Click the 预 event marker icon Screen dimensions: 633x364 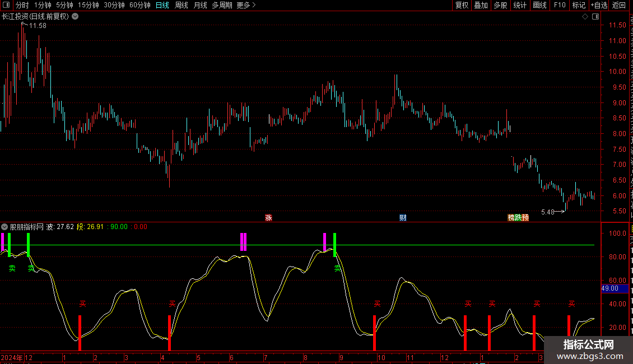(x=525, y=218)
